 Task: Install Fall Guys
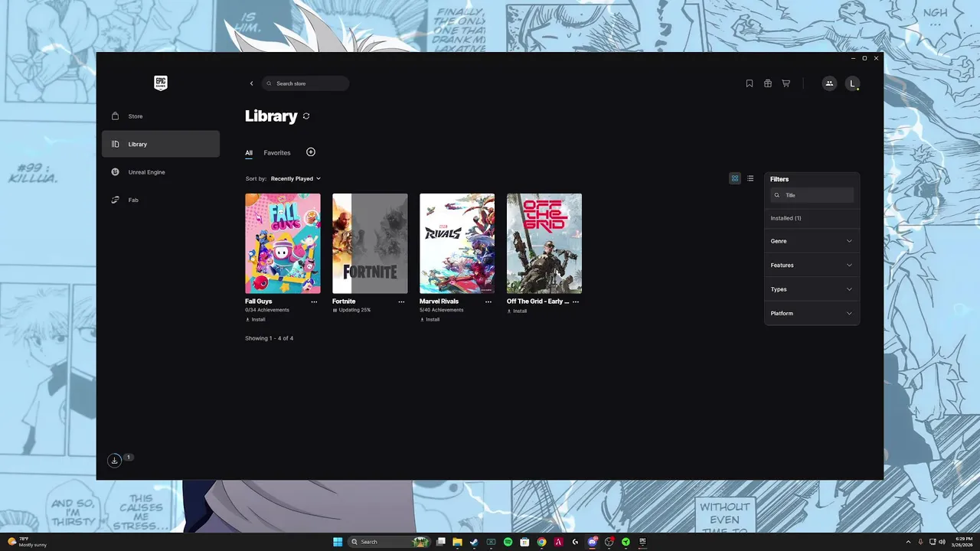click(x=256, y=319)
